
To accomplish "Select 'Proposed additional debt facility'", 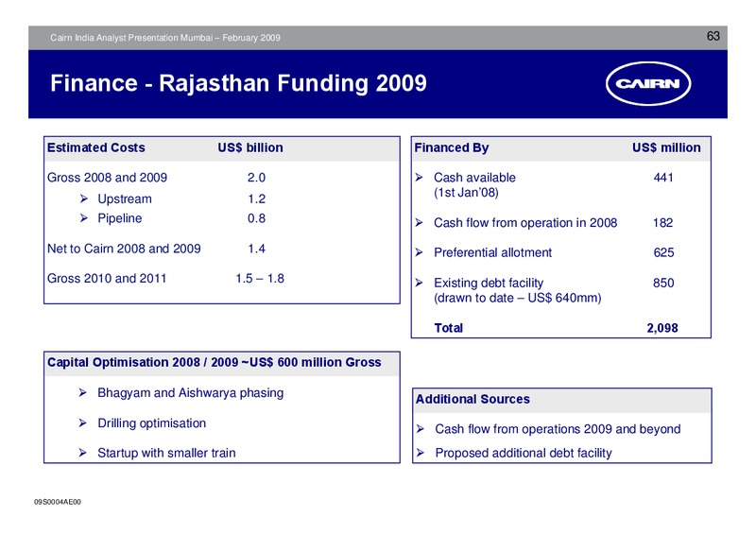I will point(524,453).
